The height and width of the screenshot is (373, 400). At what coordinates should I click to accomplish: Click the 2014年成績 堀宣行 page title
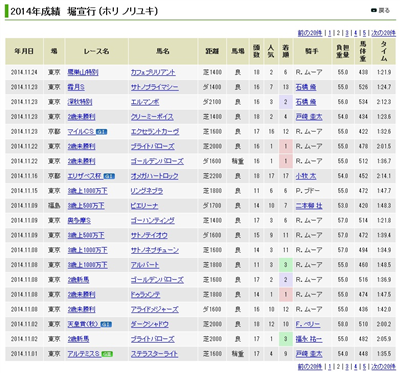pos(84,11)
